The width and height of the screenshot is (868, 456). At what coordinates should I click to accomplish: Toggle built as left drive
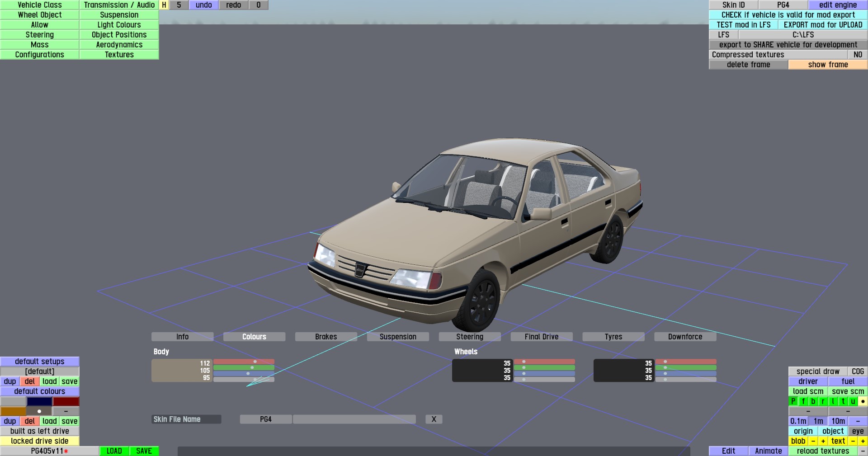click(x=40, y=431)
